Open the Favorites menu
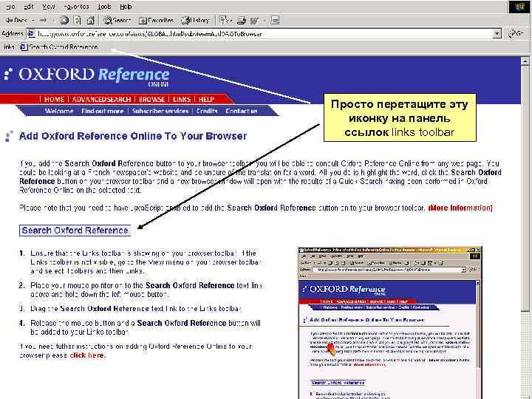 pyautogui.click(x=76, y=7)
